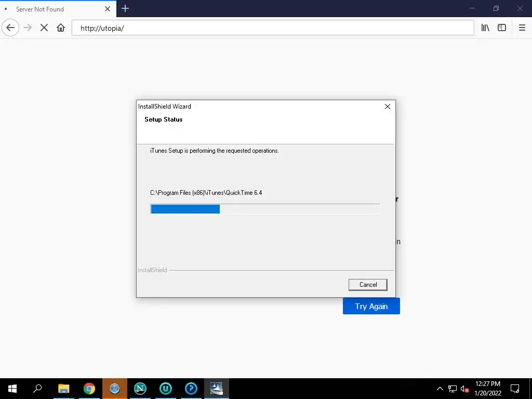Open the Windows notification center
Screen dimensions: 532x399
[515, 389]
